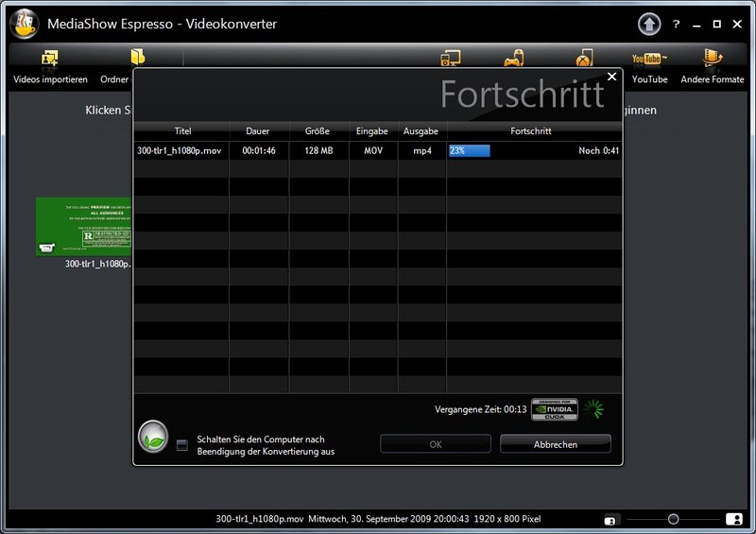This screenshot has height=534, width=756.
Task: Select the 300-tlr1_h1080p video thumbnail
Action: [83, 226]
